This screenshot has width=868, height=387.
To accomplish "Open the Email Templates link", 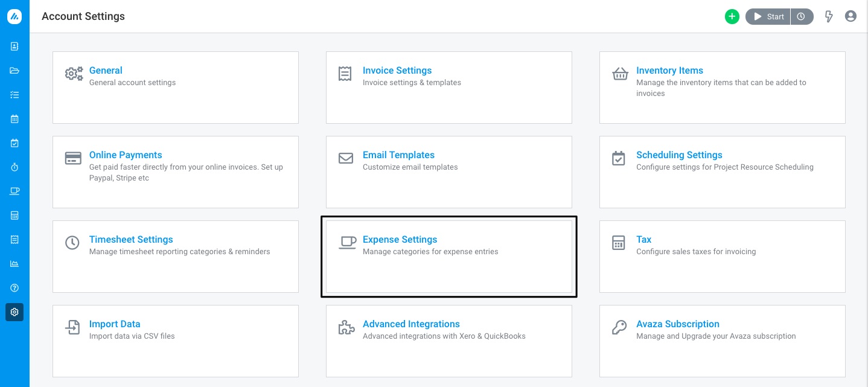I will pos(398,155).
